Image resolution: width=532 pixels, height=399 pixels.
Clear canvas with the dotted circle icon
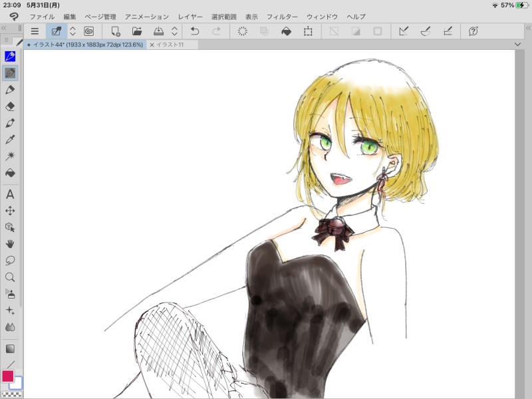(242, 31)
